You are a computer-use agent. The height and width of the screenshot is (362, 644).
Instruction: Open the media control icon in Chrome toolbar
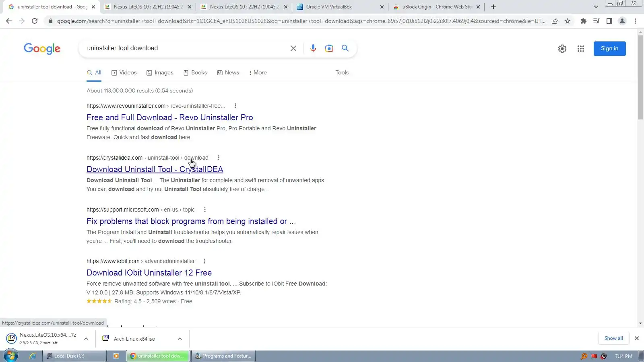coord(596,21)
